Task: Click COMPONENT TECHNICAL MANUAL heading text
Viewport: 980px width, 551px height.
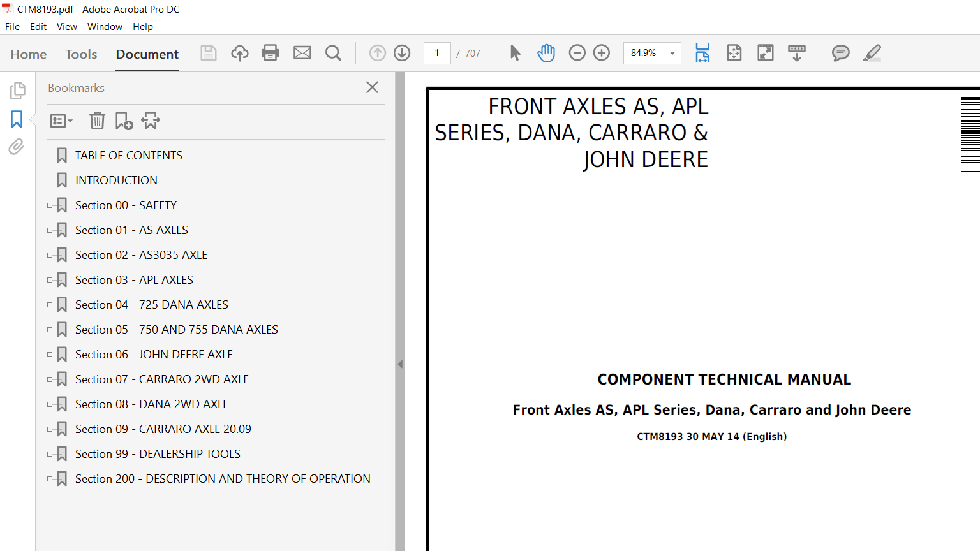Action: tap(724, 379)
